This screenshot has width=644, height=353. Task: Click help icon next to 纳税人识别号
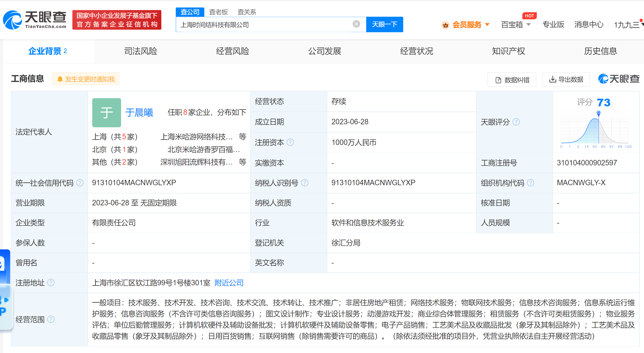305,183
